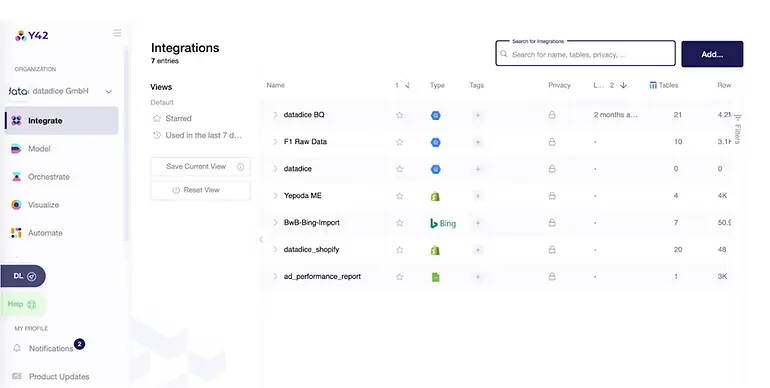This screenshot has width=770, height=388.
Task: Select Used in the last 7 days view
Action: pos(197,135)
